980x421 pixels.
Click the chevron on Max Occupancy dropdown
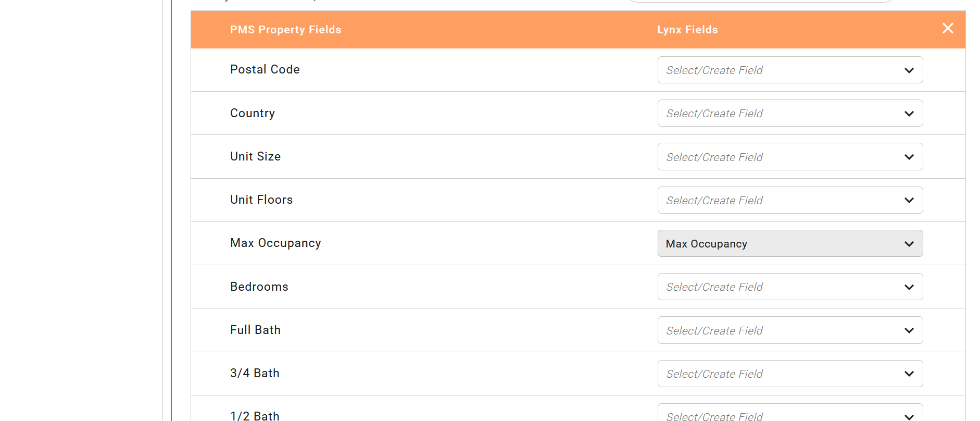click(x=909, y=244)
